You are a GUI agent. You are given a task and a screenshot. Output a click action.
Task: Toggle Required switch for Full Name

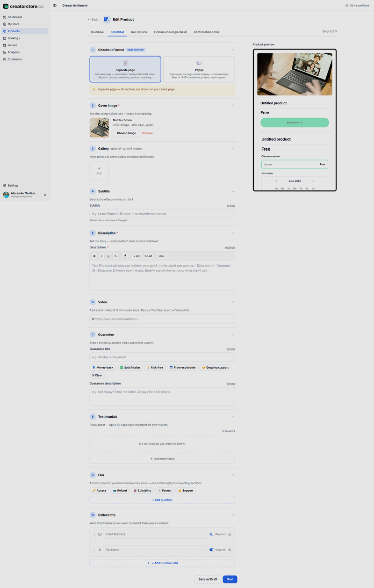212,550
